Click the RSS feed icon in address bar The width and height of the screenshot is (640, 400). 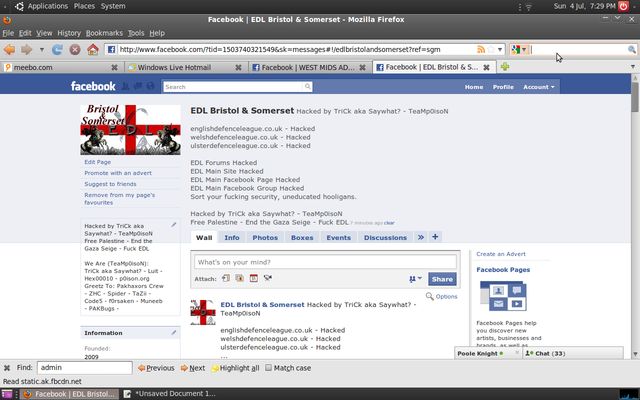[x=482, y=49]
